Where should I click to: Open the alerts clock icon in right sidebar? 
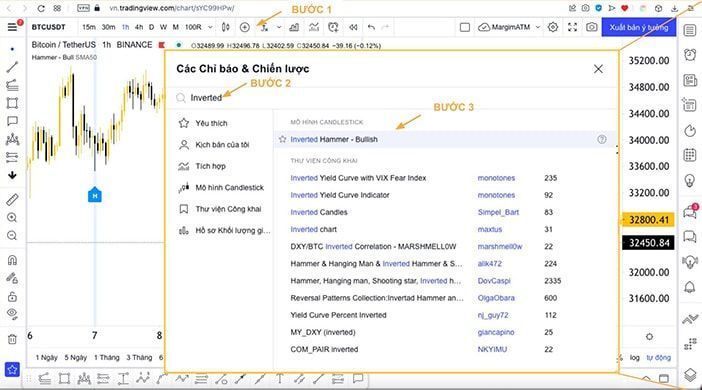[x=690, y=55]
